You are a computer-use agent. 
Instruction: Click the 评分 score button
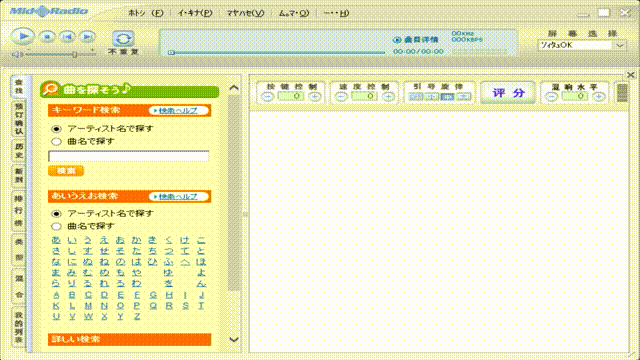click(x=508, y=93)
